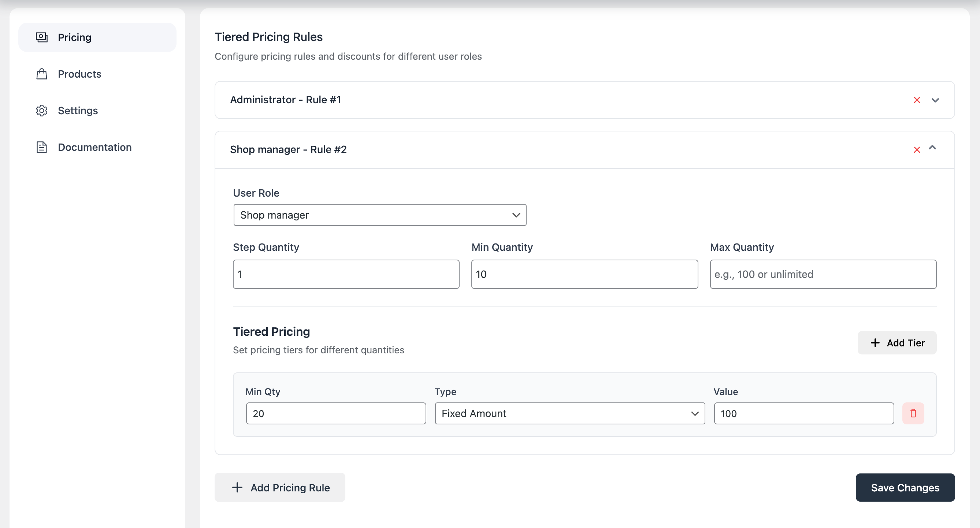Open the Type dropdown showing Fixed Amount
This screenshot has height=528, width=980.
[569, 413]
